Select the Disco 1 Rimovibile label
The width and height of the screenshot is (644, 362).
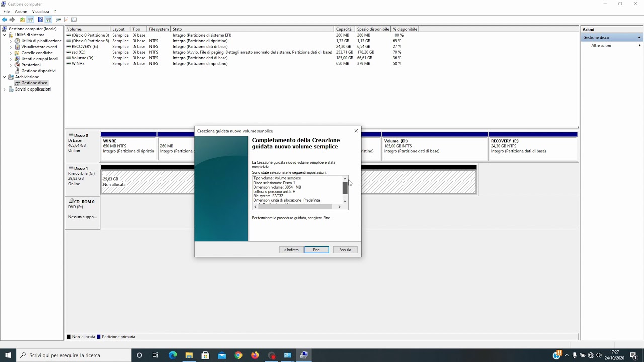(83, 178)
